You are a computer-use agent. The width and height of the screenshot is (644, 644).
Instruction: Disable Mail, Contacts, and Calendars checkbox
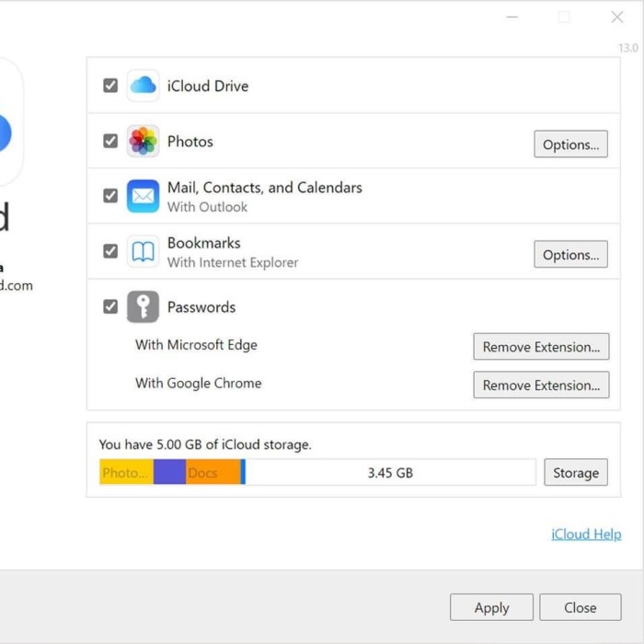point(110,195)
